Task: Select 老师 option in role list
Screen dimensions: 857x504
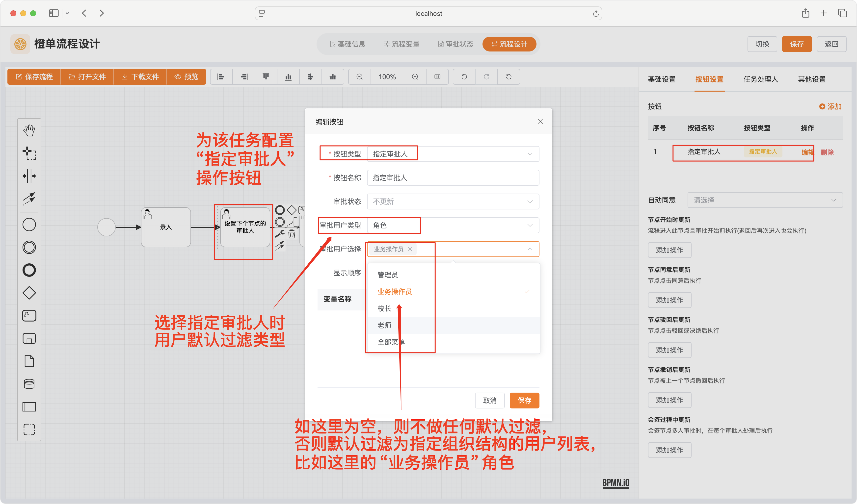Action: (x=384, y=325)
